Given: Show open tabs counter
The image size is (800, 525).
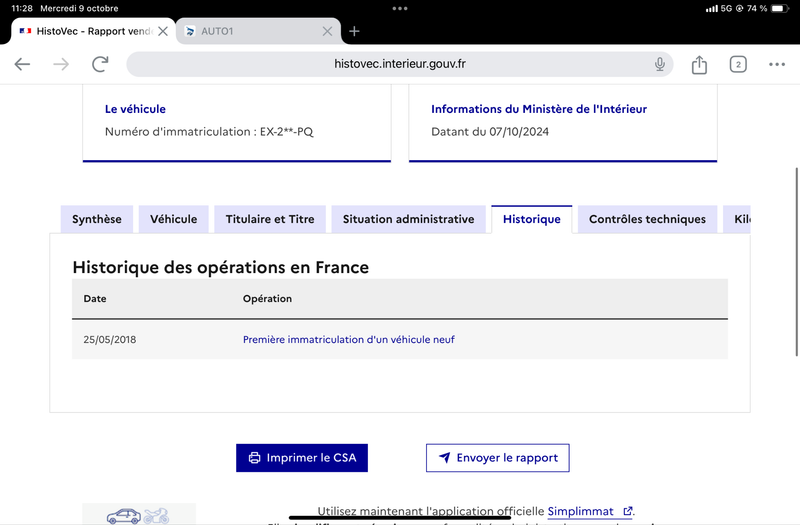Looking at the screenshot, I should click(x=738, y=64).
